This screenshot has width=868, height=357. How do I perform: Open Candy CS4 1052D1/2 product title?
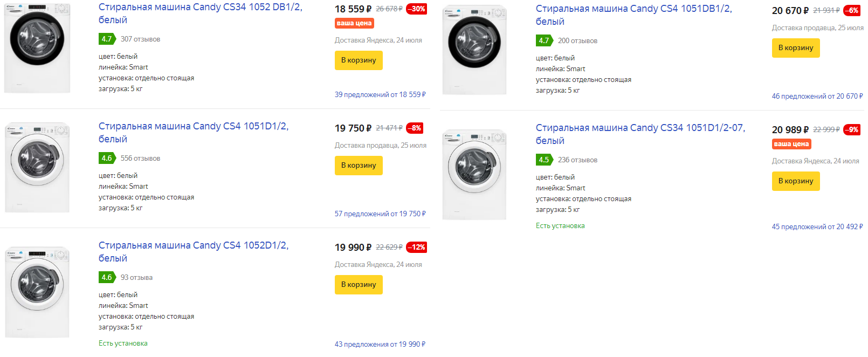pyautogui.click(x=193, y=246)
